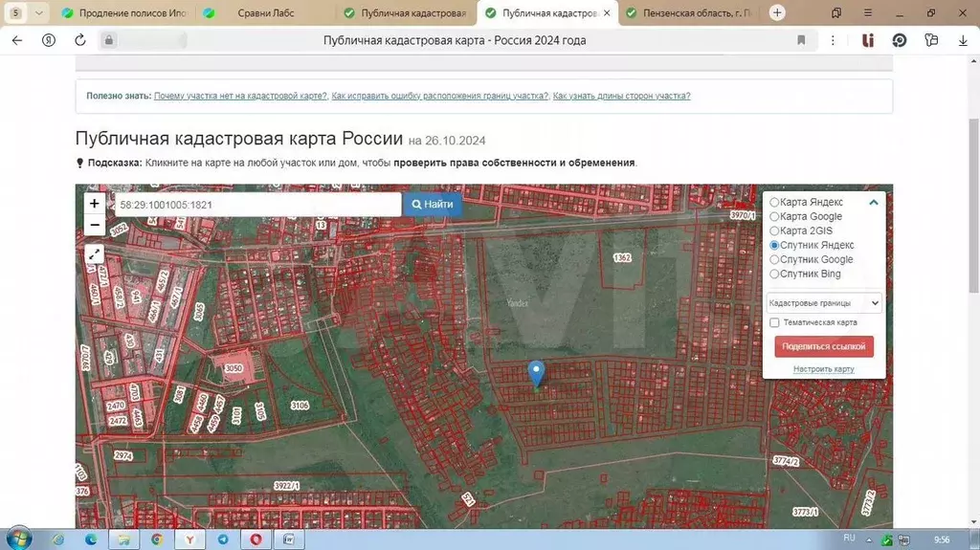The image size is (980, 550).
Task: Click parcel label 1362 on the map
Action: pos(622,257)
